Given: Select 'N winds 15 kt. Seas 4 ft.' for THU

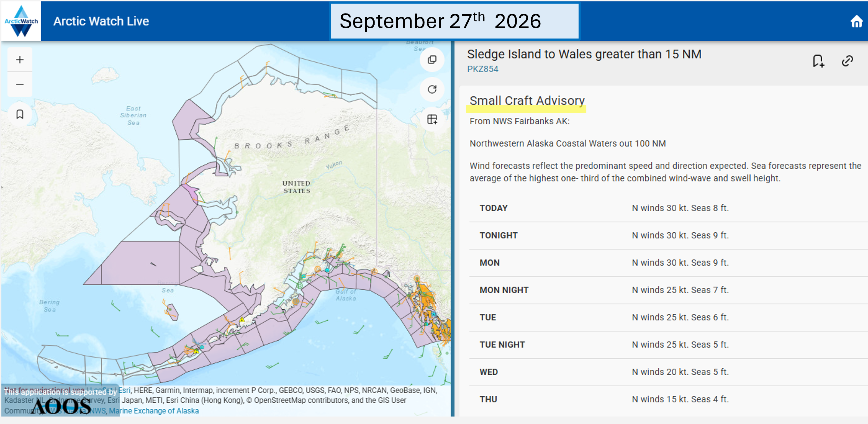Looking at the screenshot, I should click(x=680, y=399).
